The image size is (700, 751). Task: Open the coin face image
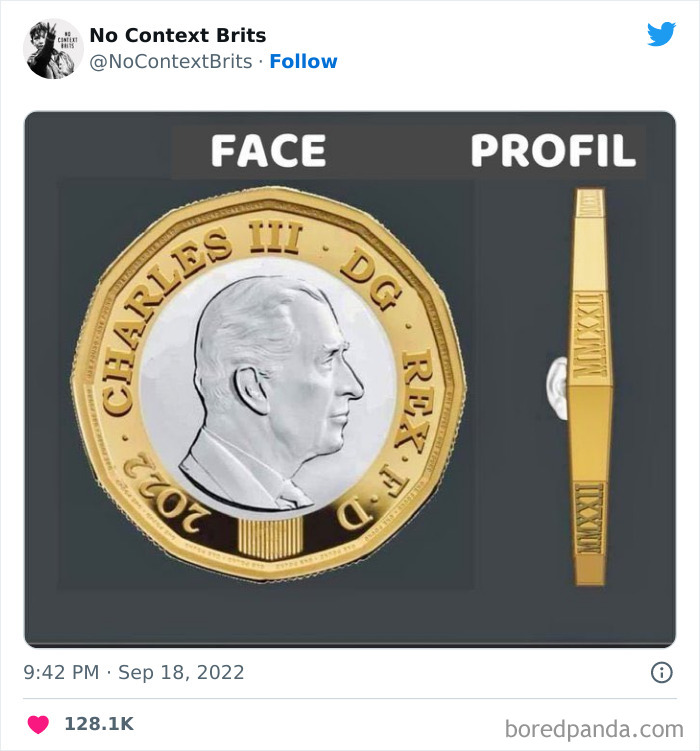coord(268,384)
